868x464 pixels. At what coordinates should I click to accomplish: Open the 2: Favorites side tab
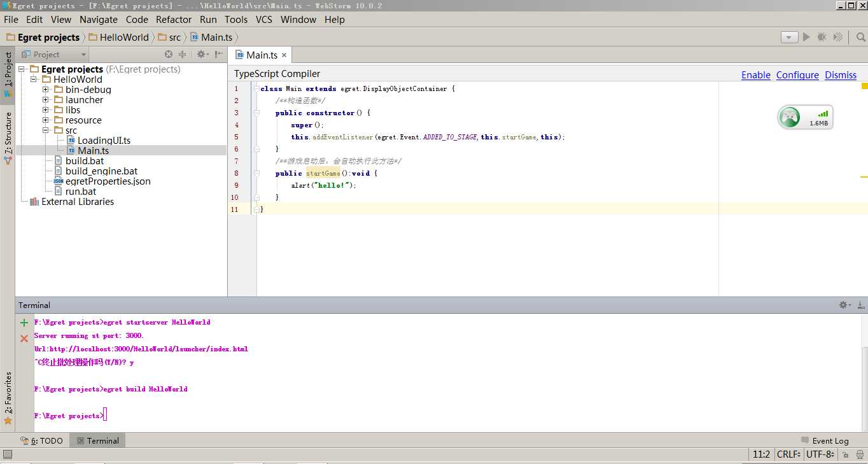coord(8,398)
